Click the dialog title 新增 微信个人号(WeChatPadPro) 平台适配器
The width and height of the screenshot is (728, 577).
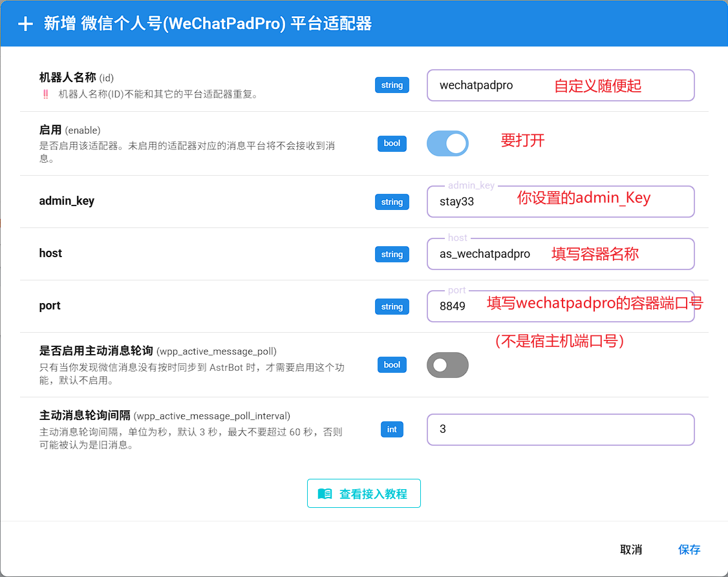208,24
